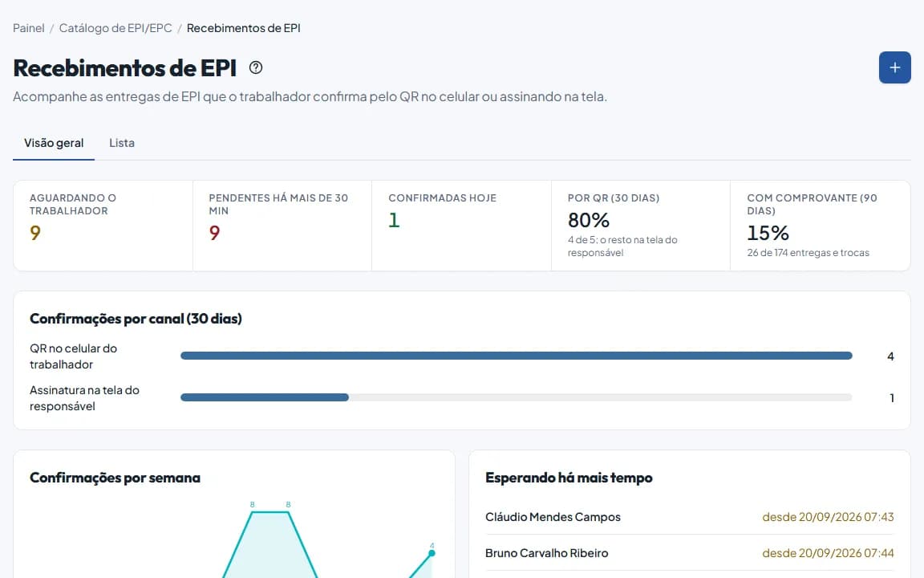Click '4 de 5: o resto na tela' note
The width and height of the screenshot is (924, 578).
[622, 246]
